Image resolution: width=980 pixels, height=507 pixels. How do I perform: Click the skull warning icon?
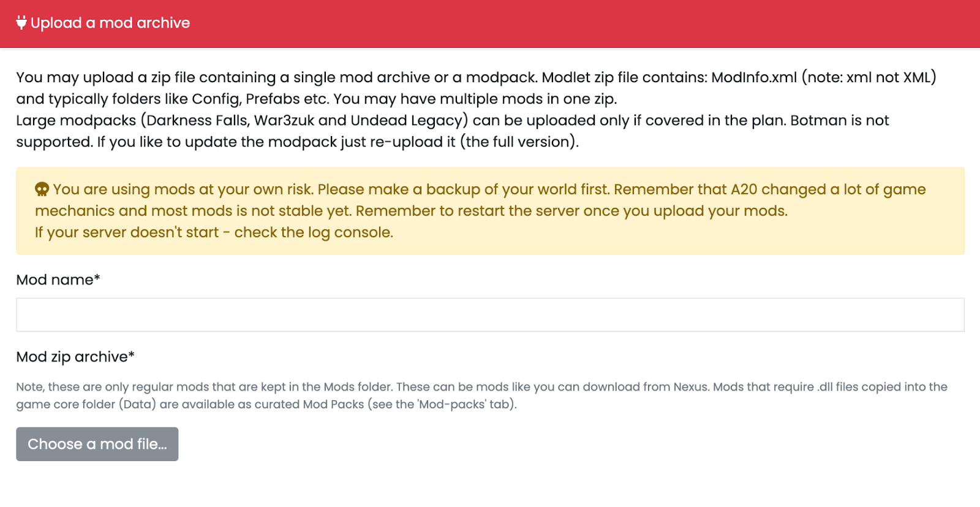(x=42, y=189)
